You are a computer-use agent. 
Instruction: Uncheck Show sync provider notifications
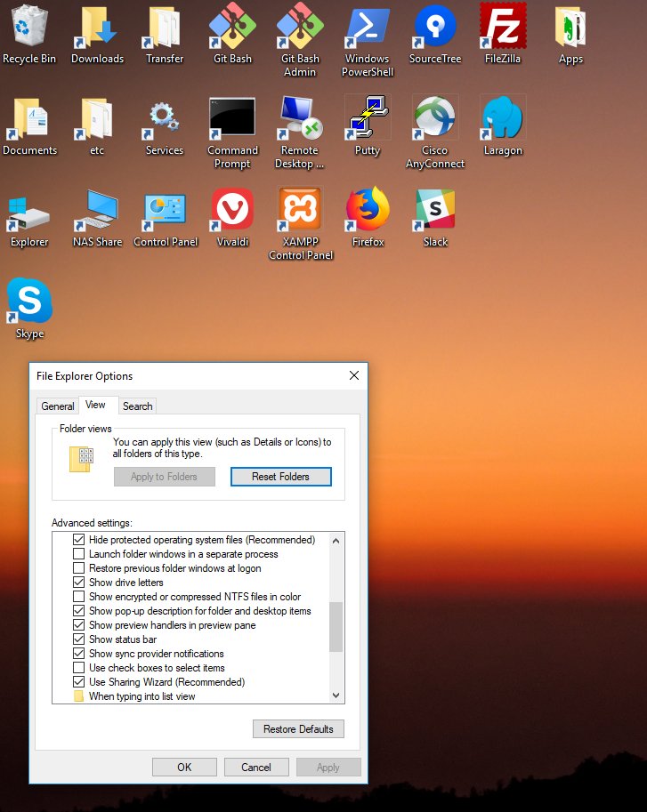pyautogui.click(x=78, y=654)
